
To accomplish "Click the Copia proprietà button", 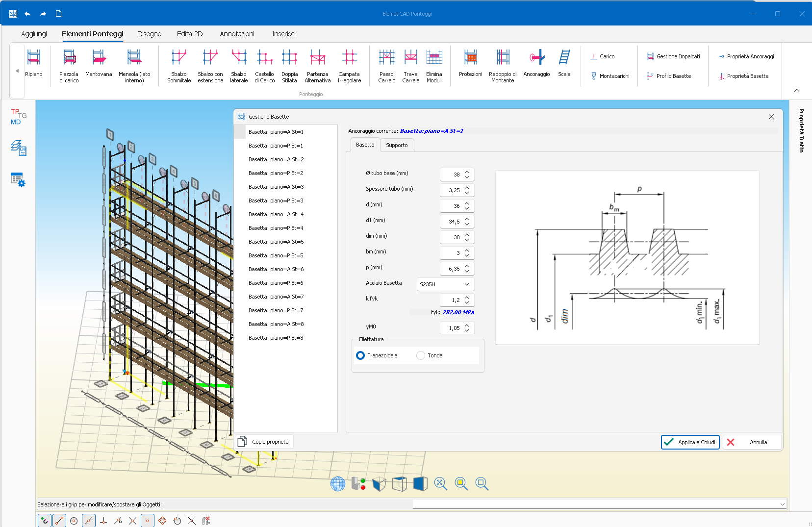I will click(x=264, y=442).
